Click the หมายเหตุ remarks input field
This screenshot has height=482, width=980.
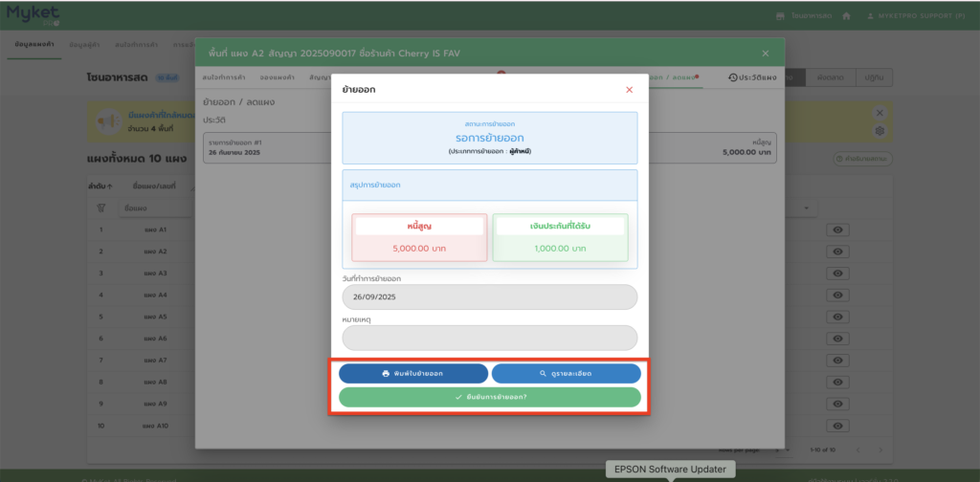click(x=490, y=338)
